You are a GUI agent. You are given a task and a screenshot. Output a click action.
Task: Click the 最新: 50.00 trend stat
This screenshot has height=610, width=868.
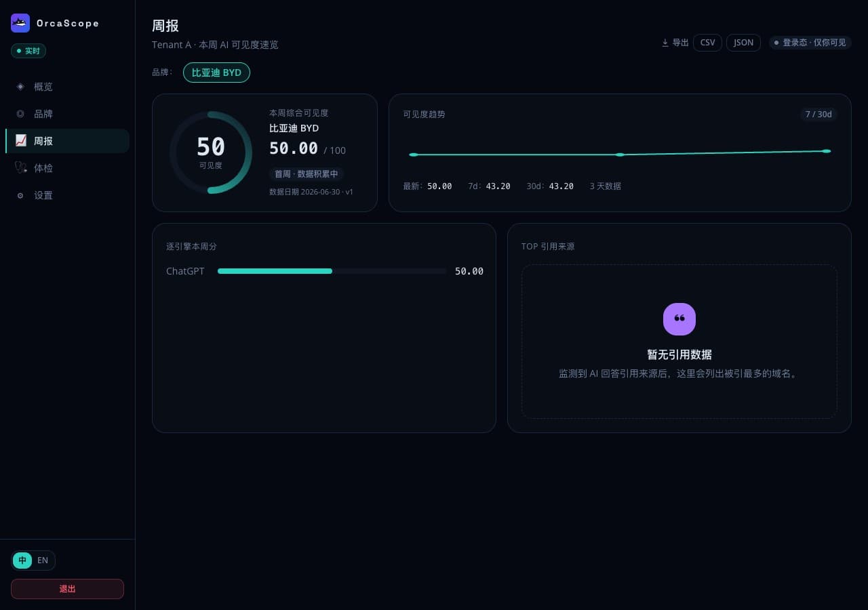coord(427,186)
